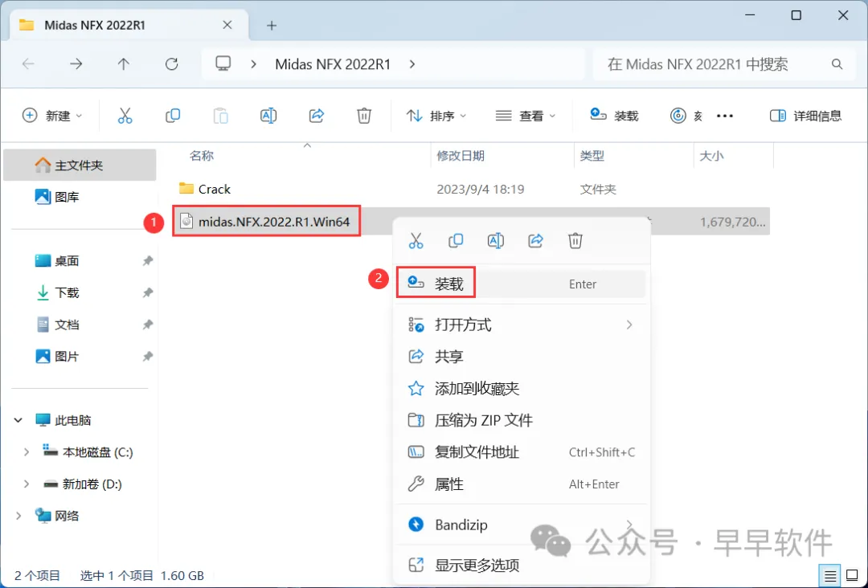Click the Copy icon in context menu
868x588 pixels.
456,241
